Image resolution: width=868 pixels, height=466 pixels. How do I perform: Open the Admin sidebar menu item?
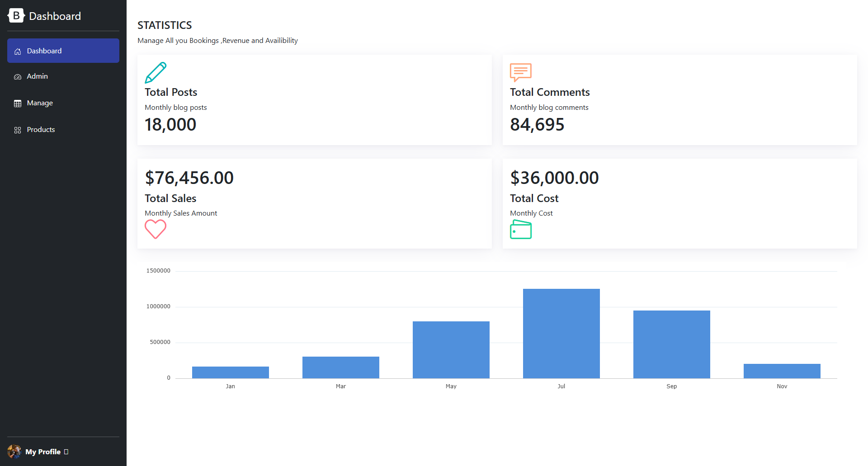(x=63, y=76)
